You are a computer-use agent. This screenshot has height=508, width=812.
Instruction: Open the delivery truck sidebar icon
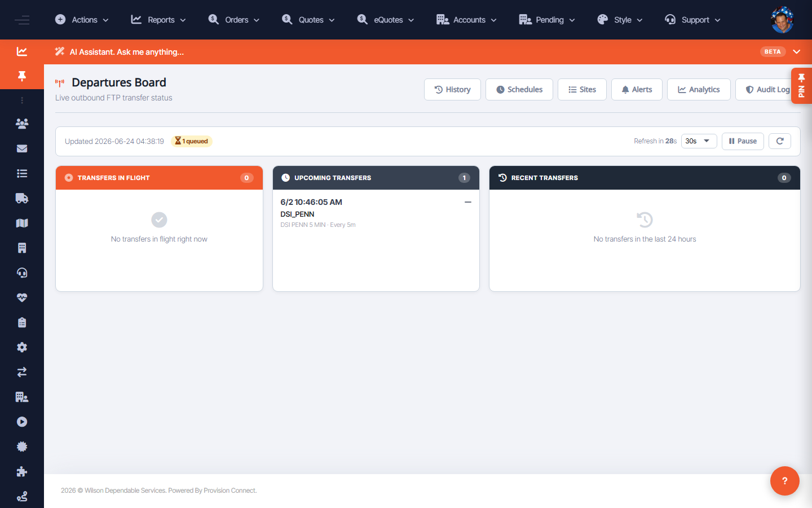(22, 198)
